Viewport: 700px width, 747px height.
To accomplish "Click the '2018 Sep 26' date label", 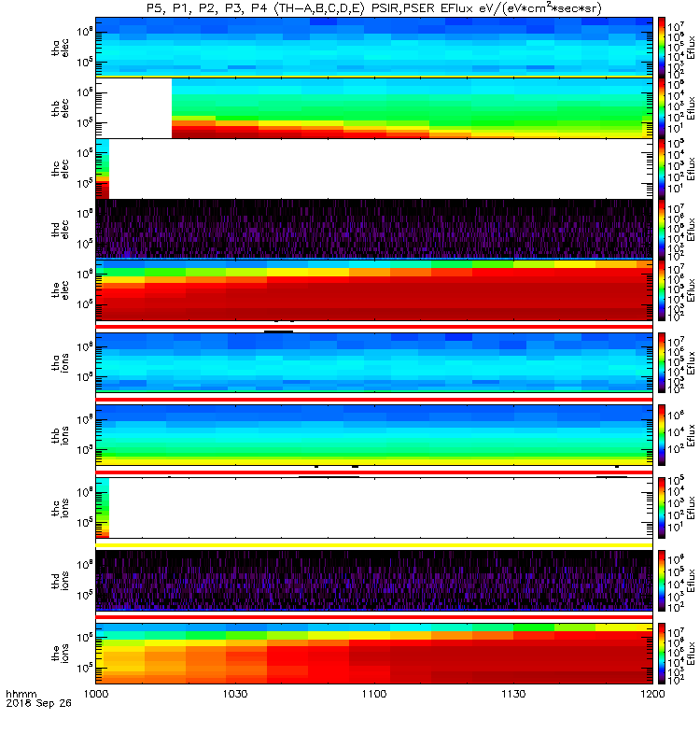I will [38, 703].
